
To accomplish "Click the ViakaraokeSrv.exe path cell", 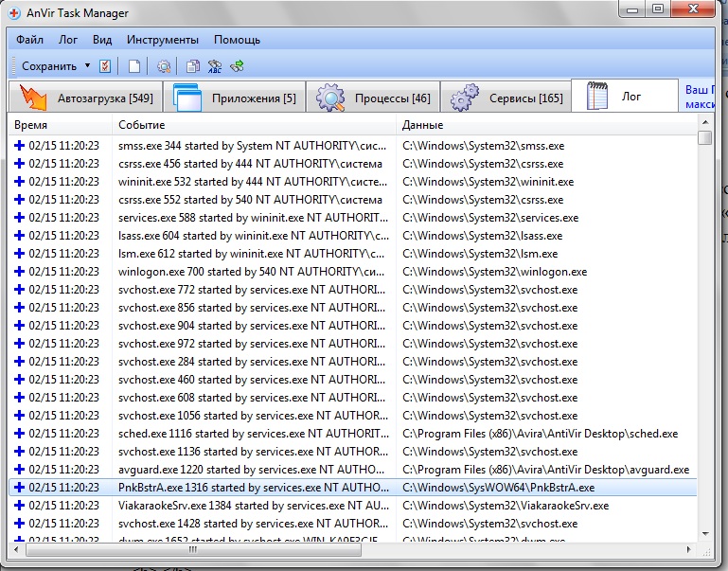I will click(506, 506).
